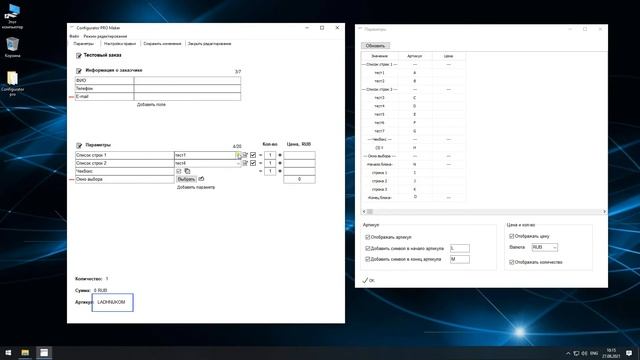Click edit icon beside "Параметры" section heading
The height and width of the screenshot is (360, 640).
pos(79,145)
